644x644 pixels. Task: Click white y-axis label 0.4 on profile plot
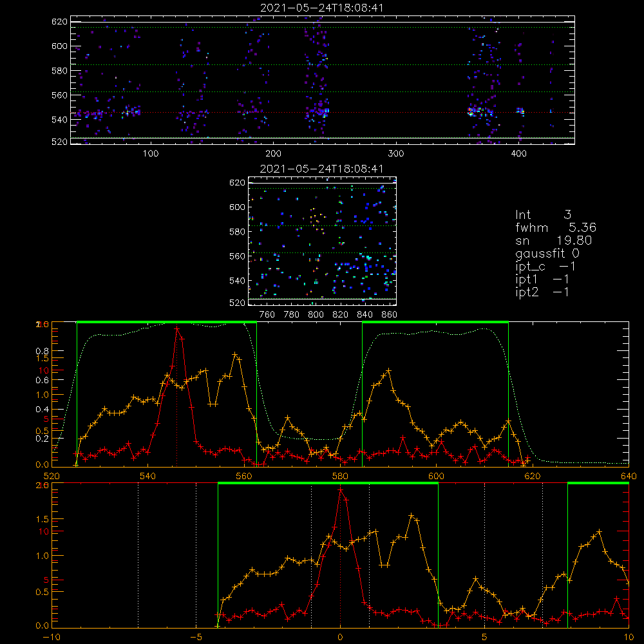43,409
